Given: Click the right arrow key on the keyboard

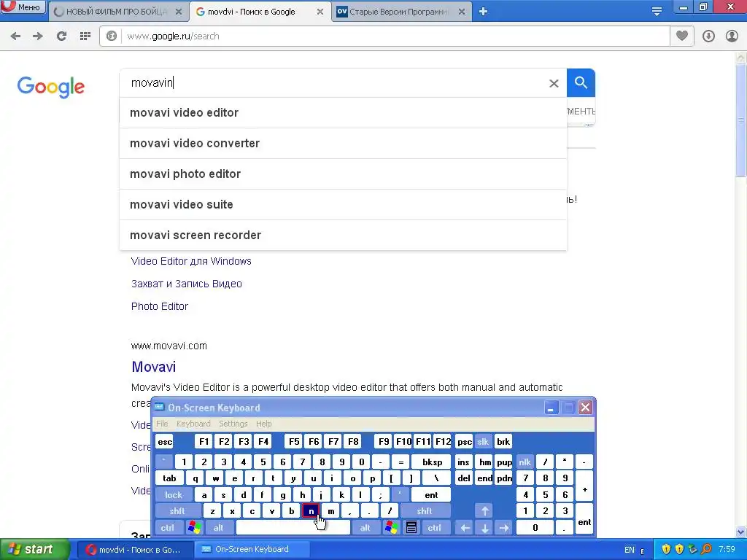Looking at the screenshot, I should (x=503, y=528).
